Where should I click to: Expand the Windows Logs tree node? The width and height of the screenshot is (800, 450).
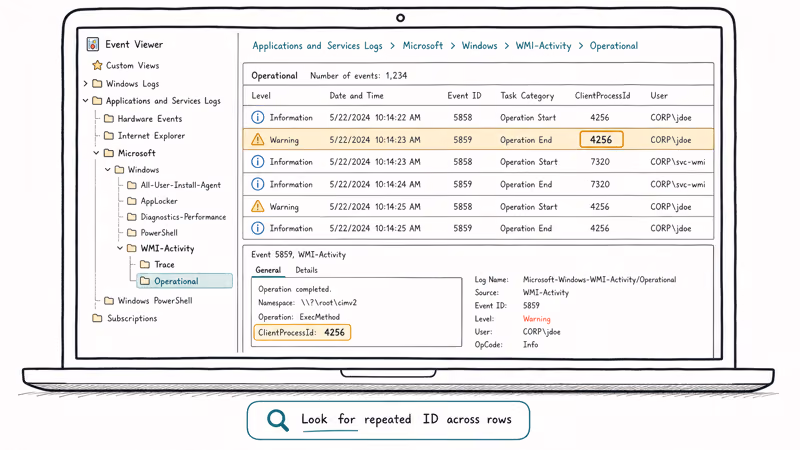86,83
